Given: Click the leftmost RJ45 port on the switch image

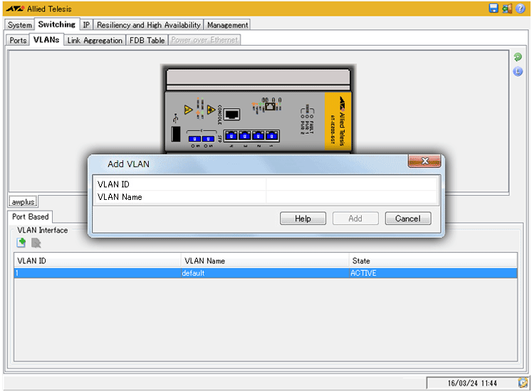Looking at the screenshot, I should pyautogui.click(x=231, y=136).
